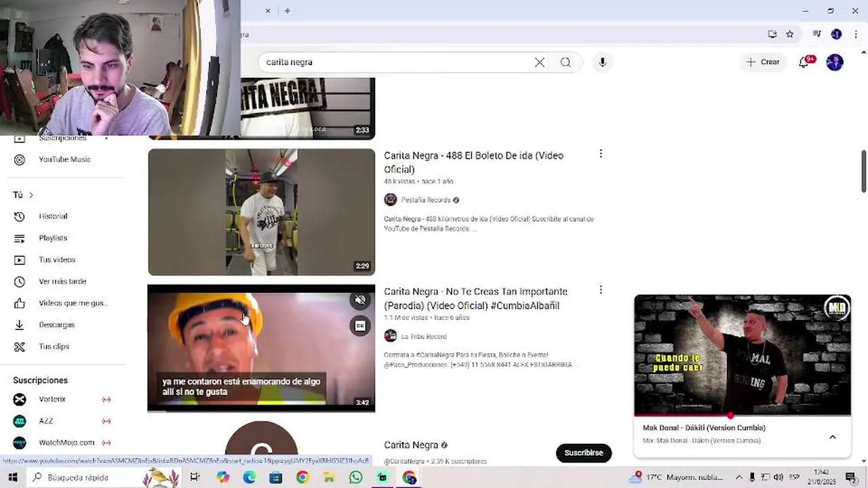Screen dimensions: 868x488
Task: Open the weather widget 17°C
Action: 675,477
